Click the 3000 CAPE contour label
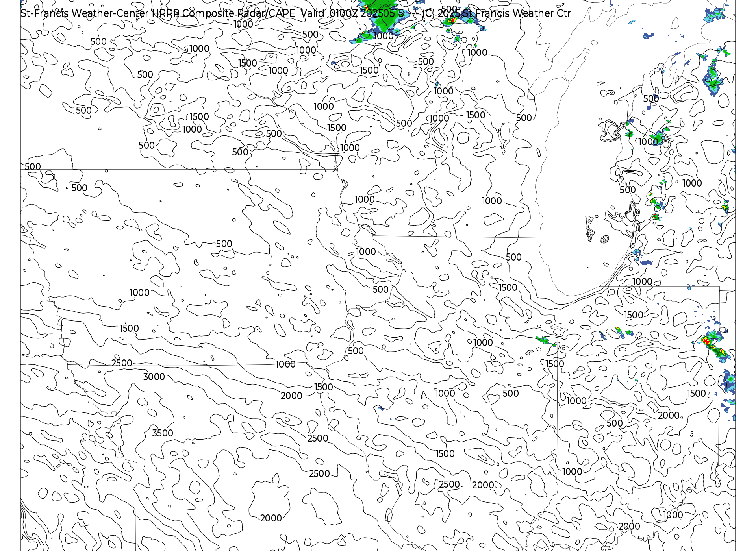 pyautogui.click(x=154, y=377)
